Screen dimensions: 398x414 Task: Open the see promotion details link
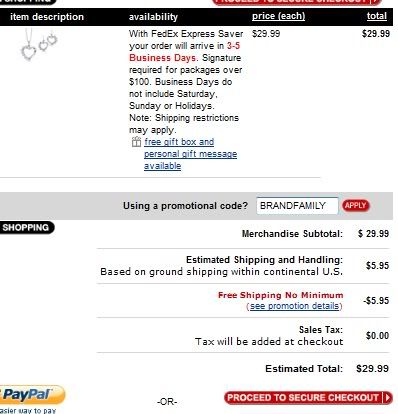tap(294, 306)
